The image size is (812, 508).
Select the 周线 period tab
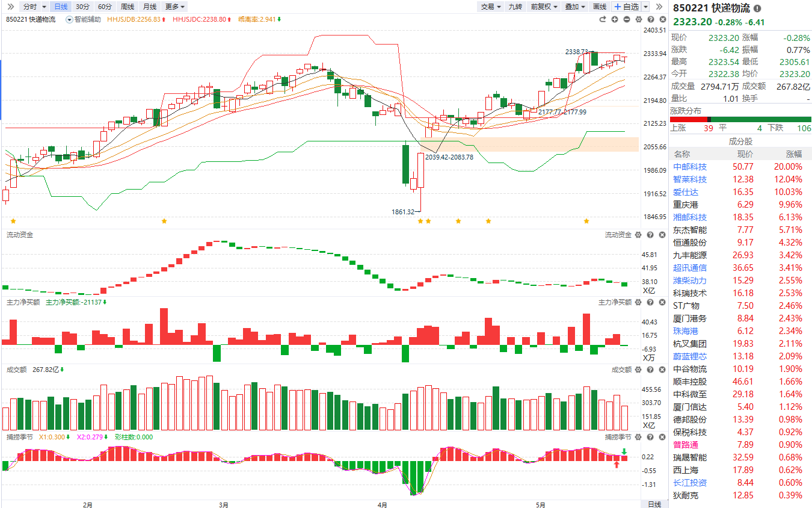128,7
